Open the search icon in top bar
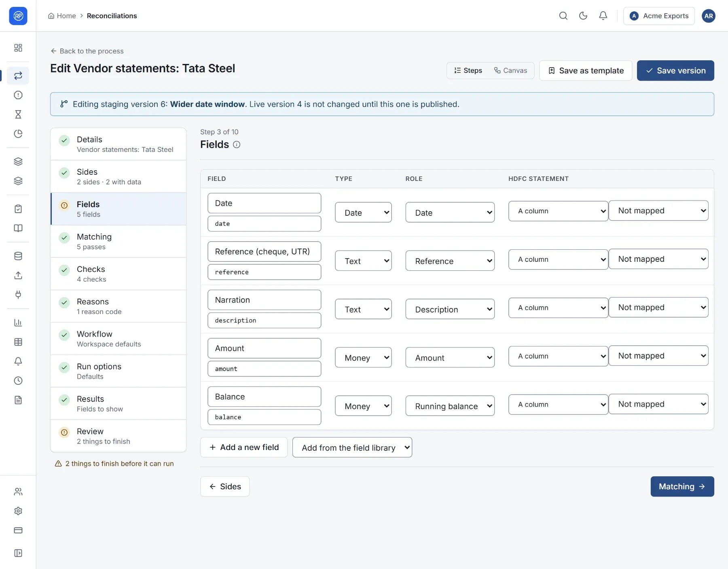Image resolution: width=728 pixels, height=569 pixels. (563, 16)
